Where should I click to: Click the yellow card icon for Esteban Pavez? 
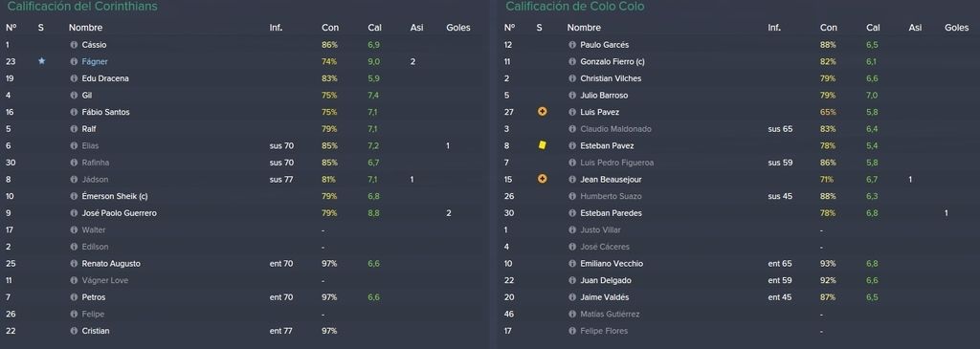point(542,145)
